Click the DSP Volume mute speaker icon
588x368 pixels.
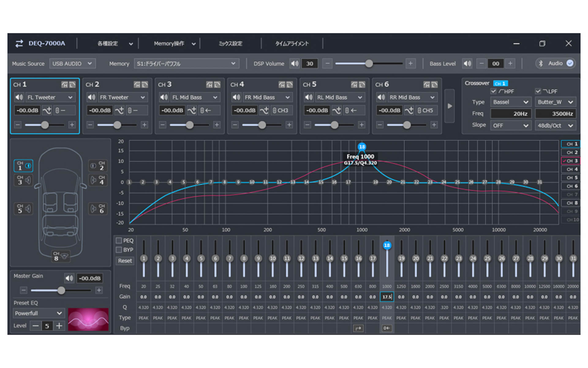coord(294,64)
